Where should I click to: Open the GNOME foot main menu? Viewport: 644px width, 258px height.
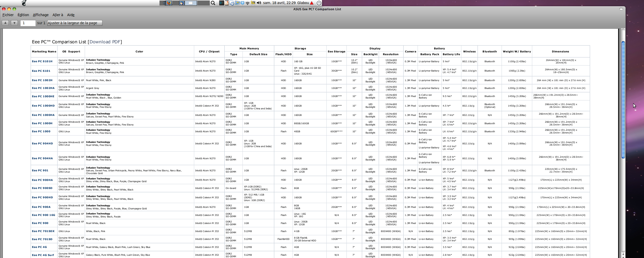pos(24,3)
